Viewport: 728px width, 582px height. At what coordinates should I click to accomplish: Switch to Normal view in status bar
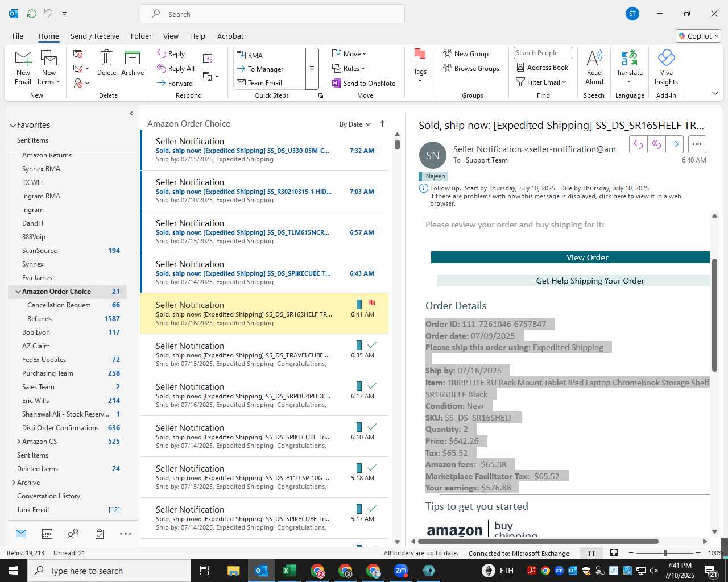[591, 553]
